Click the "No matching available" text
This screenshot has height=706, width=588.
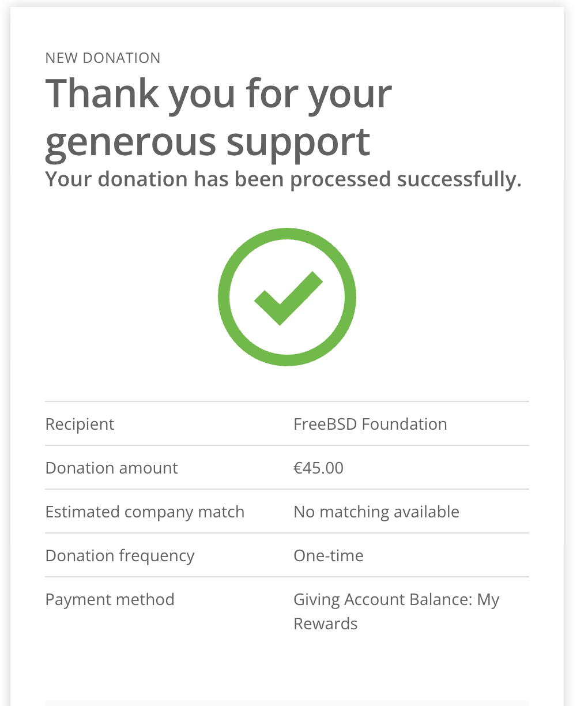[376, 512]
